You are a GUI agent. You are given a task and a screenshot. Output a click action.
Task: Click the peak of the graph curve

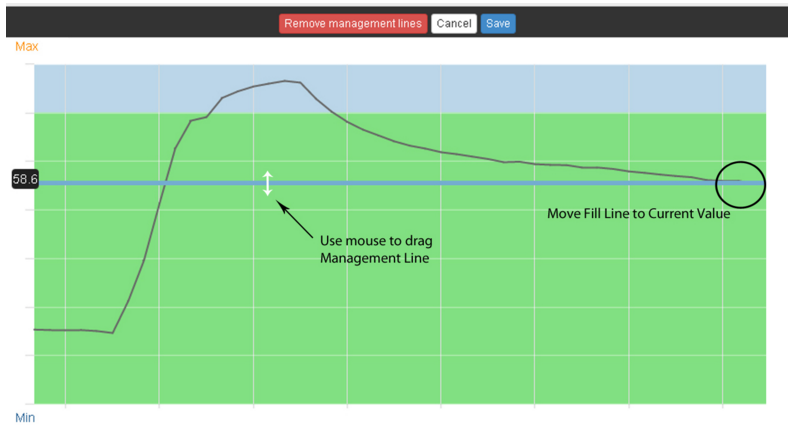coord(286,81)
